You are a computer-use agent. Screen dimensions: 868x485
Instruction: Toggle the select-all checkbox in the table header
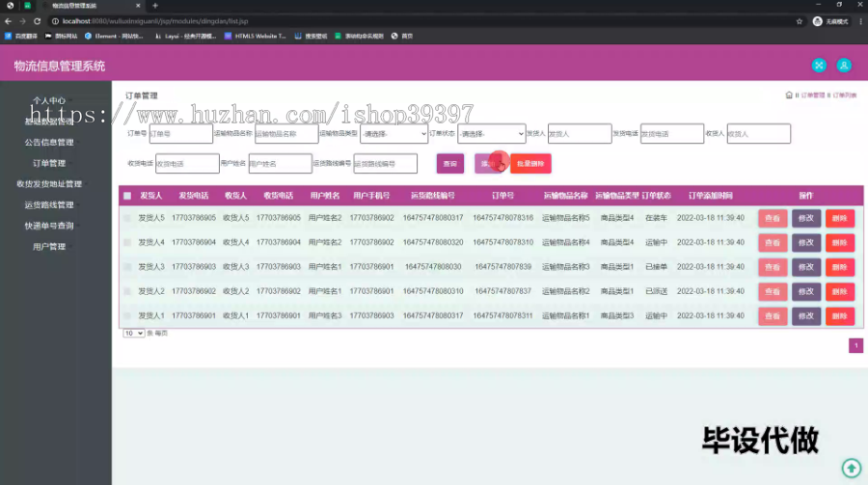(x=127, y=196)
